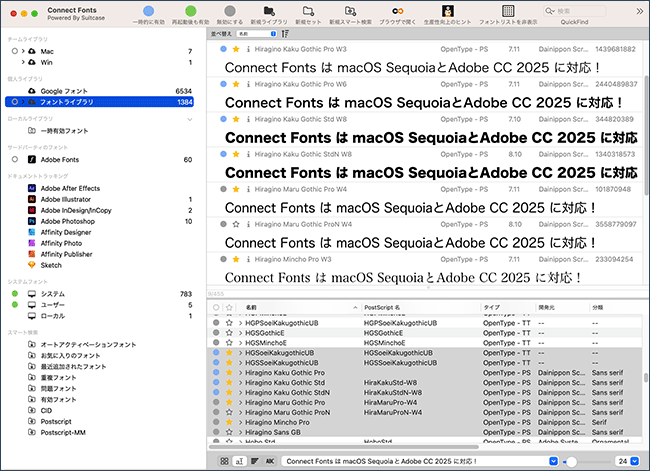Unfavorite star for Hiragino Kaku Gothic Std W8 preview
Viewport: 650px width, 471px height.
(x=236, y=119)
